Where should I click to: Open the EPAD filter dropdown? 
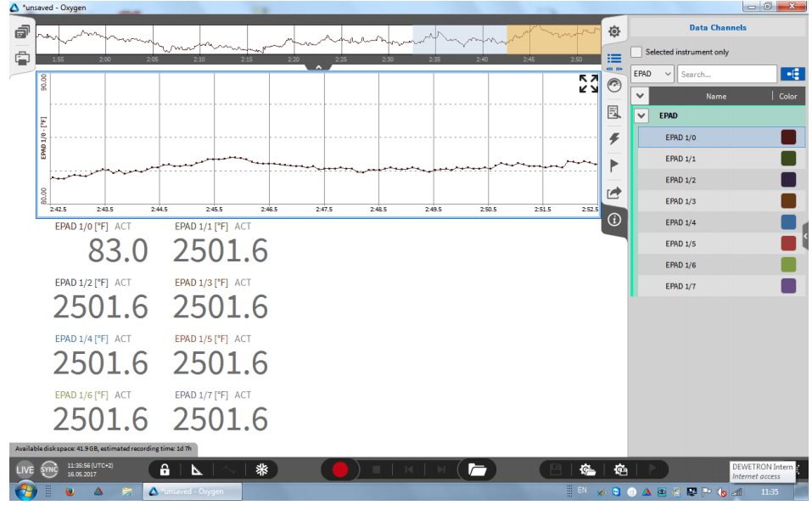652,74
